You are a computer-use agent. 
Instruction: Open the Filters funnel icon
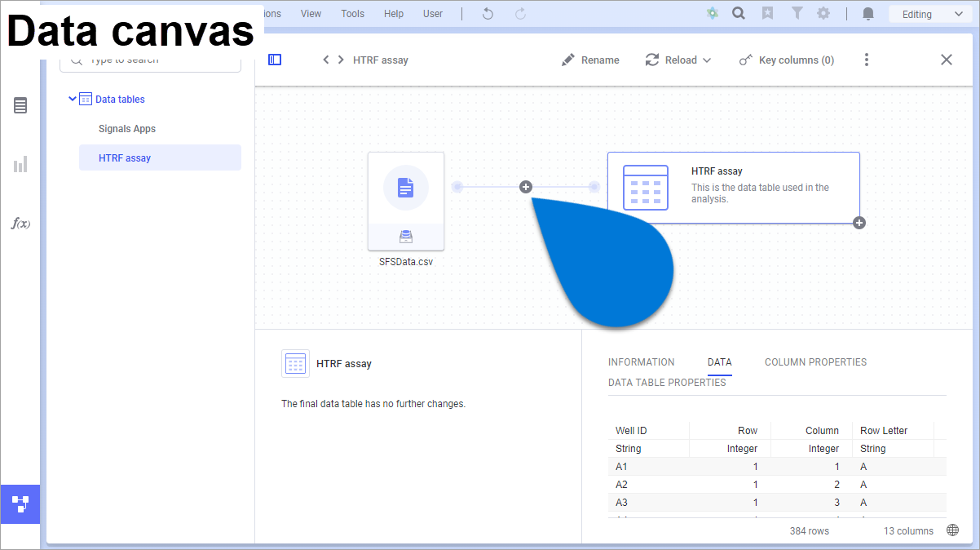click(x=797, y=14)
